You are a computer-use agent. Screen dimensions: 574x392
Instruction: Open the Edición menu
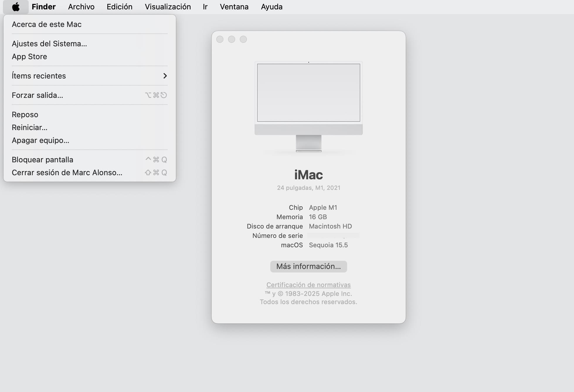120,7
